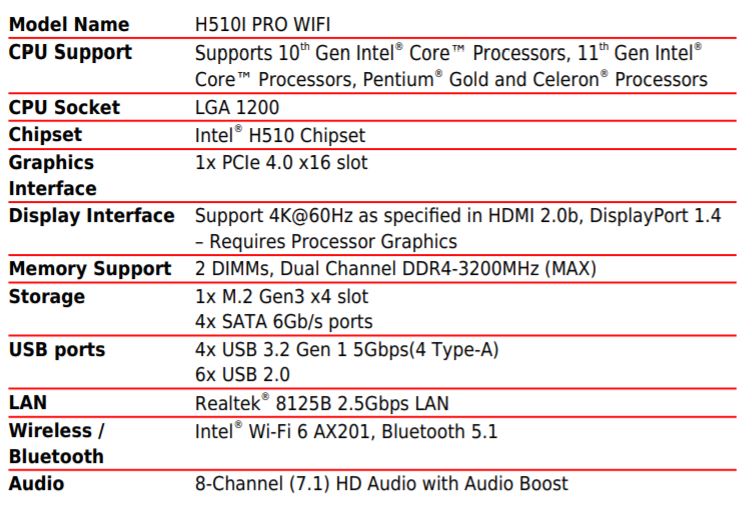This screenshot has height=513, width=752.
Task: Click the 6x USB 2.0 line
Action: [x=242, y=375]
